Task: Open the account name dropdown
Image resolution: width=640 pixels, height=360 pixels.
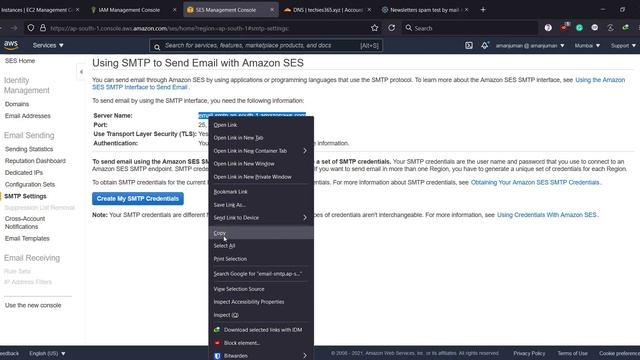Action: pos(530,45)
